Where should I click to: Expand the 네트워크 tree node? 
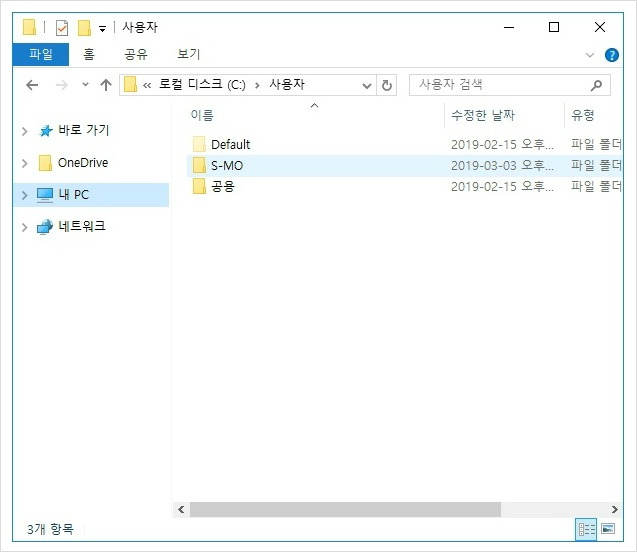click(25, 227)
